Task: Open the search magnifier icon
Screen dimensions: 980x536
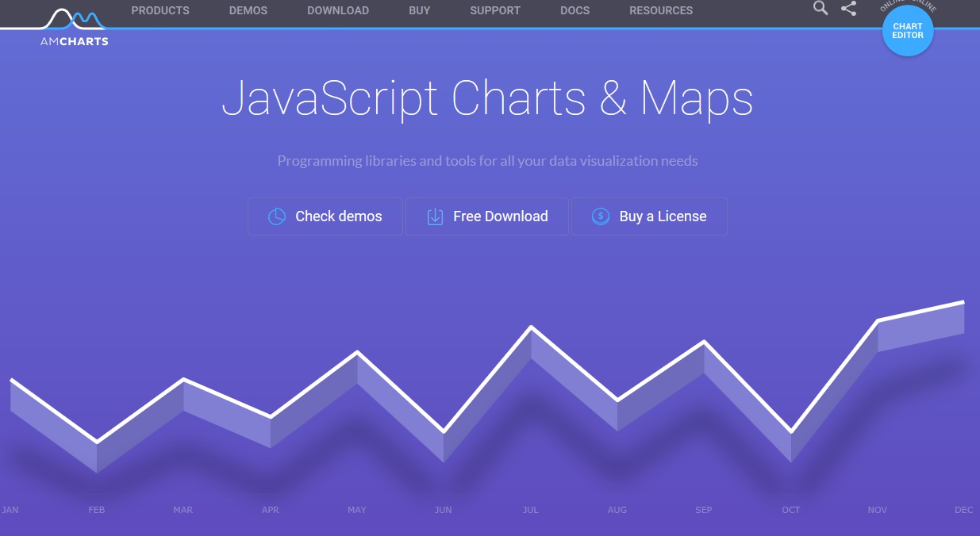Action: 821,9
